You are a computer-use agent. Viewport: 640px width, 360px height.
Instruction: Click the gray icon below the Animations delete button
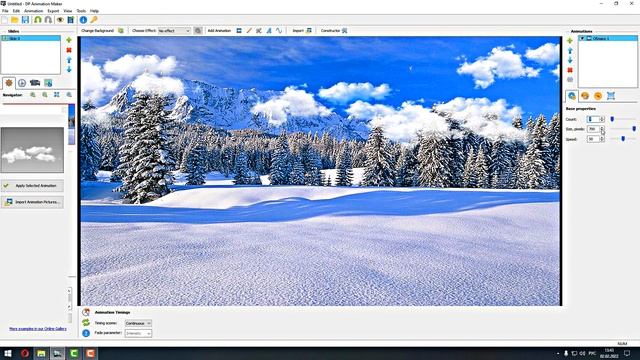(570, 80)
